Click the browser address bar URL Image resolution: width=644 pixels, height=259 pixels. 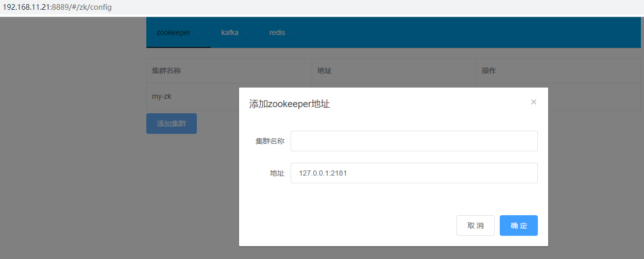(57, 8)
